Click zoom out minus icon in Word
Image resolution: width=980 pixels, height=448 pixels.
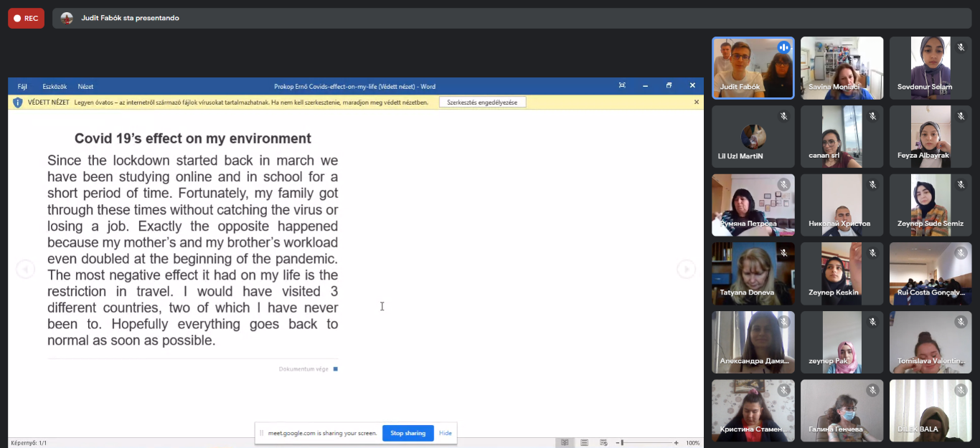click(616, 443)
